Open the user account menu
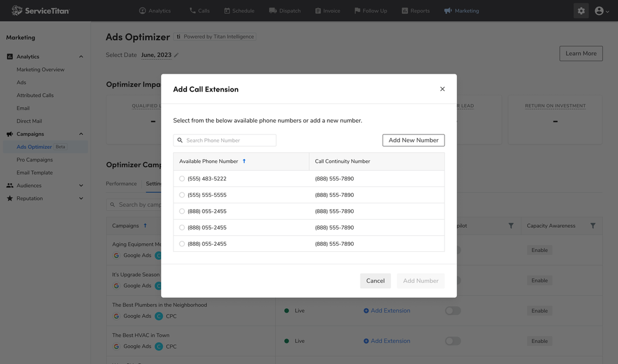 click(601, 11)
